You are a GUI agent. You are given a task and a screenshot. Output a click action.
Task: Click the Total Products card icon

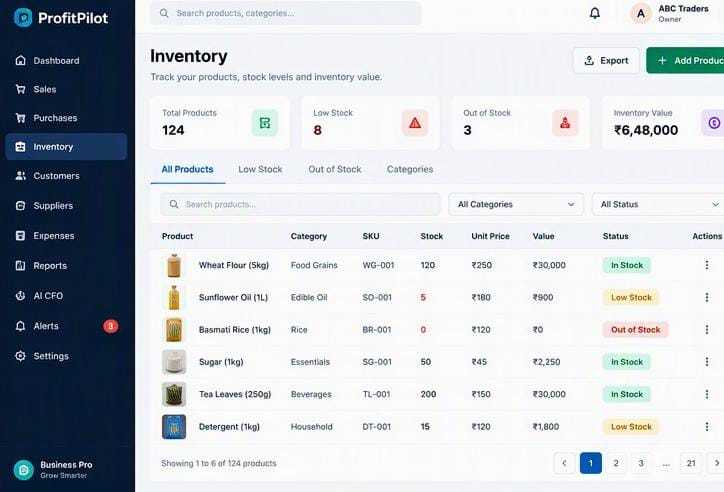(x=265, y=123)
